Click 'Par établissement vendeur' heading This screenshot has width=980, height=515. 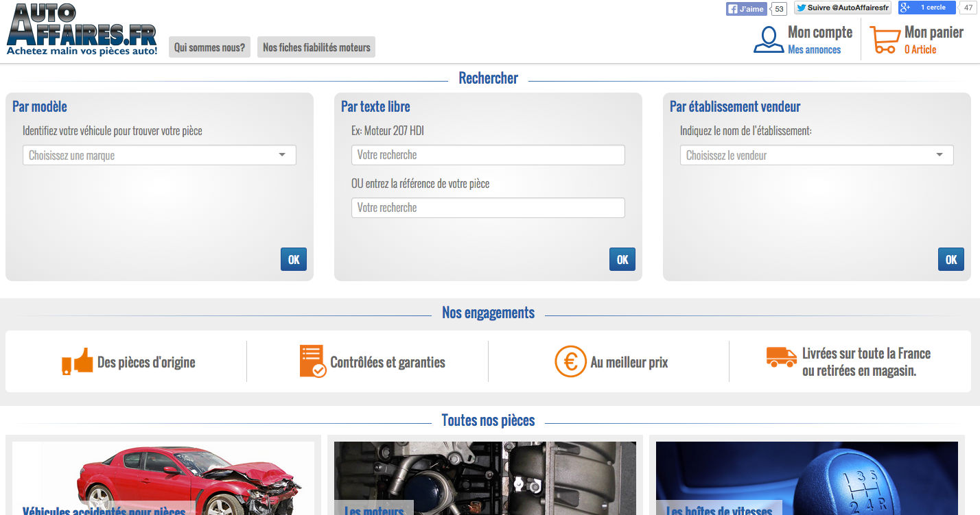click(735, 106)
